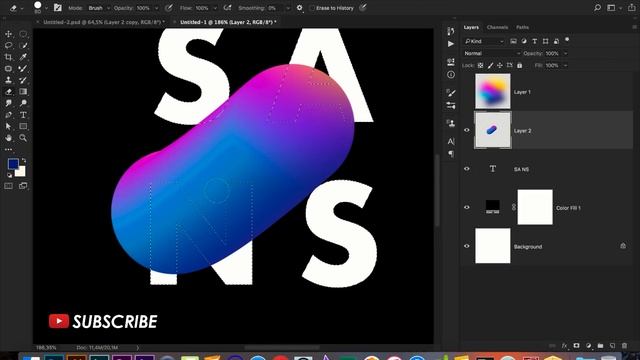This screenshot has height=360, width=640.
Task: Select the Type tool
Action: pyautogui.click(x=23, y=115)
